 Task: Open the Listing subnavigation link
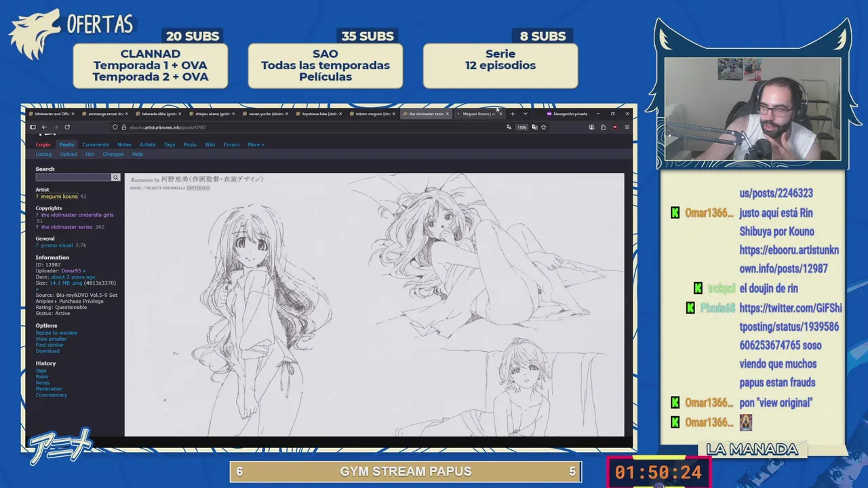[x=43, y=154]
